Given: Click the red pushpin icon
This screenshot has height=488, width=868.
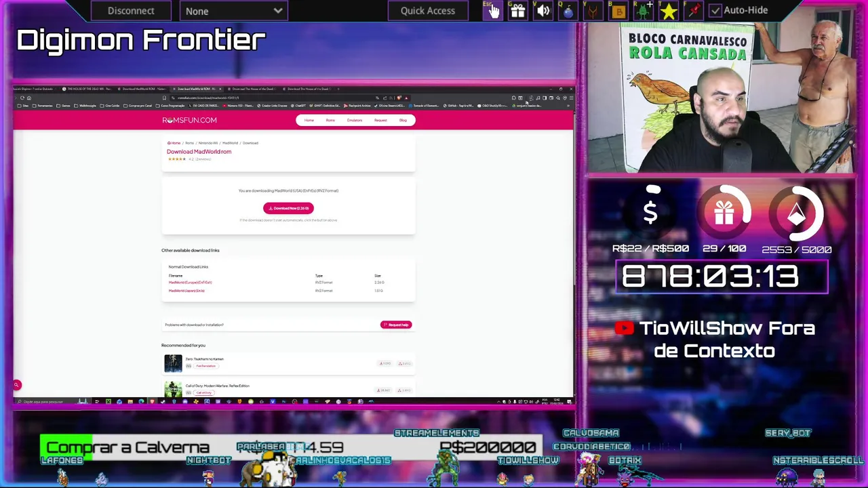Looking at the screenshot, I should [693, 10].
